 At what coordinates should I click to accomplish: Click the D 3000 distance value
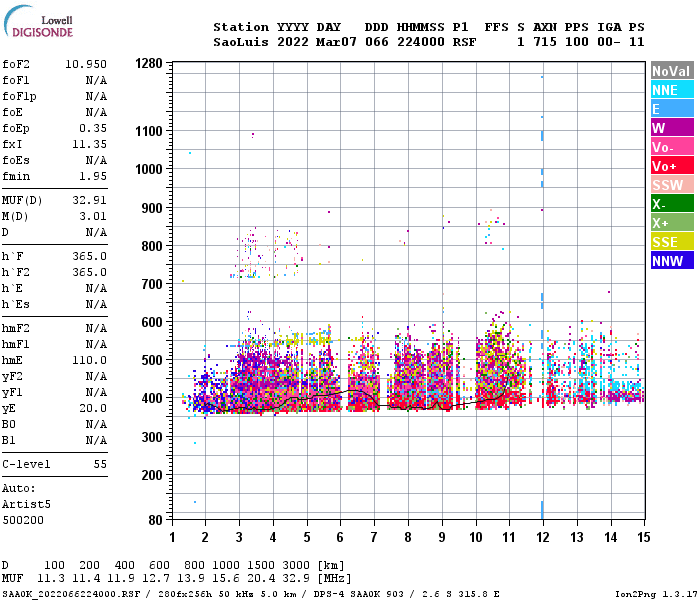coord(296,566)
